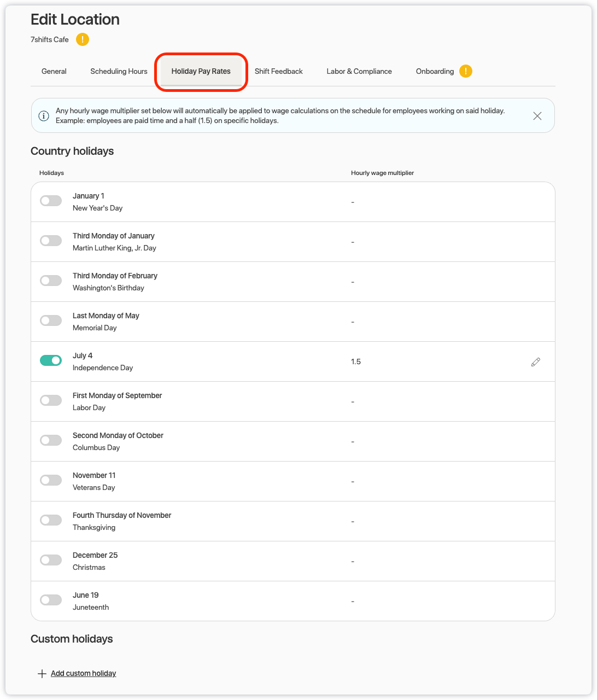Open the Shift Feedback tab
597x700 pixels.
pos(278,72)
